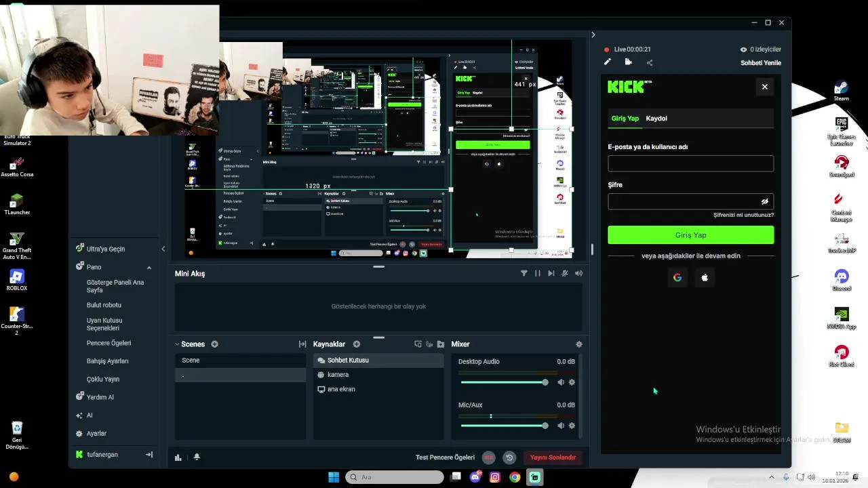This screenshot has height=488, width=868.
Task: Toggle the replay buffer button
Action: (509, 457)
